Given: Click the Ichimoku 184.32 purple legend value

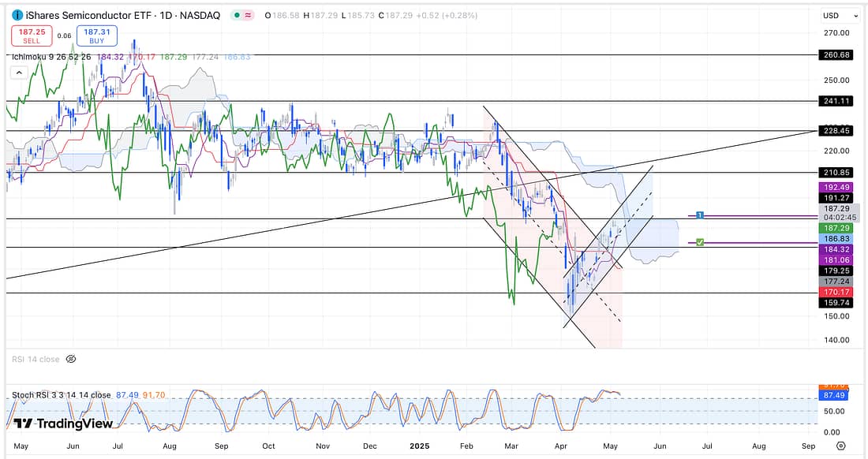Looking at the screenshot, I should pos(110,57).
